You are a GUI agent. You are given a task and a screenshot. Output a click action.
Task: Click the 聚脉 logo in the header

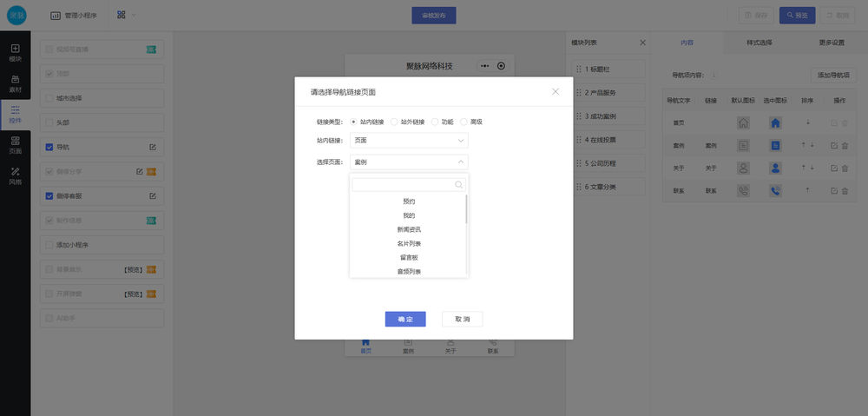pyautogui.click(x=16, y=16)
